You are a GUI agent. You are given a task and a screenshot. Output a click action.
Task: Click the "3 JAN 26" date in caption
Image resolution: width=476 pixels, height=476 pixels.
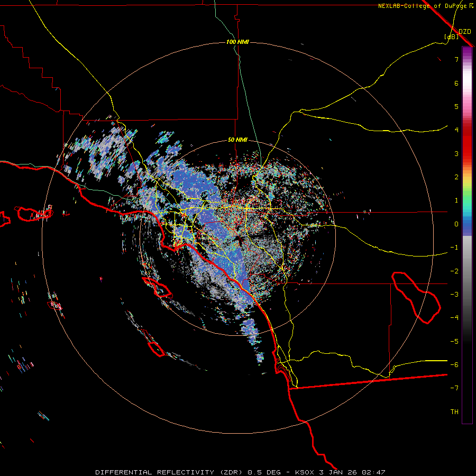(339, 472)
